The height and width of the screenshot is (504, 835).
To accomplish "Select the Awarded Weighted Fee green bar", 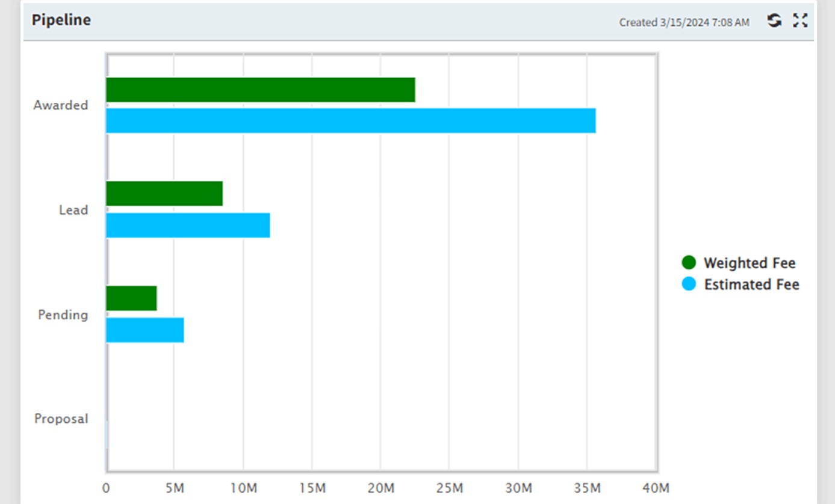I will pyautogui.click(x=261, y=90).
